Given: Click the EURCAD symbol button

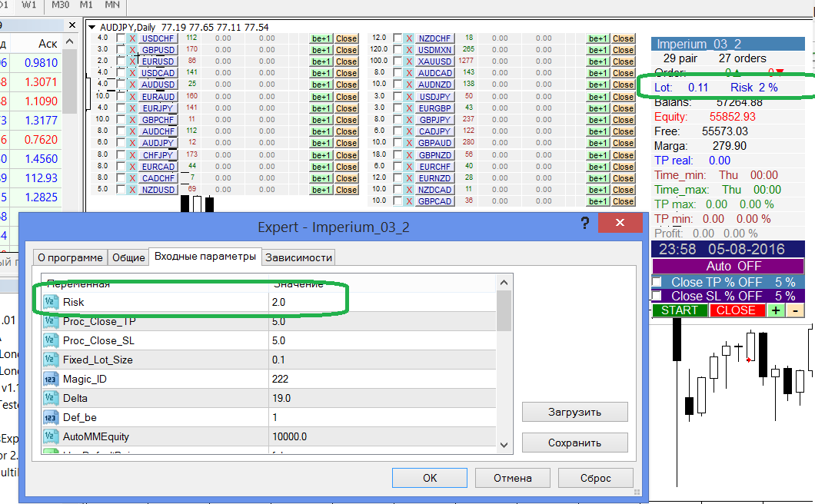Looking at the screenshot, I should 158,167.
